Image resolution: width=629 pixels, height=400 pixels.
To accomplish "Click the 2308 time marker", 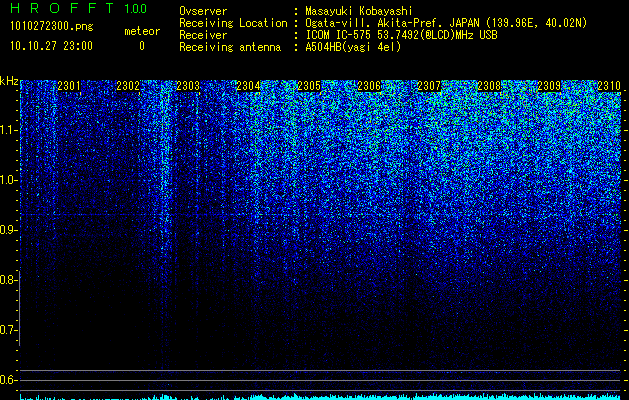I will [x=489, y=86].
